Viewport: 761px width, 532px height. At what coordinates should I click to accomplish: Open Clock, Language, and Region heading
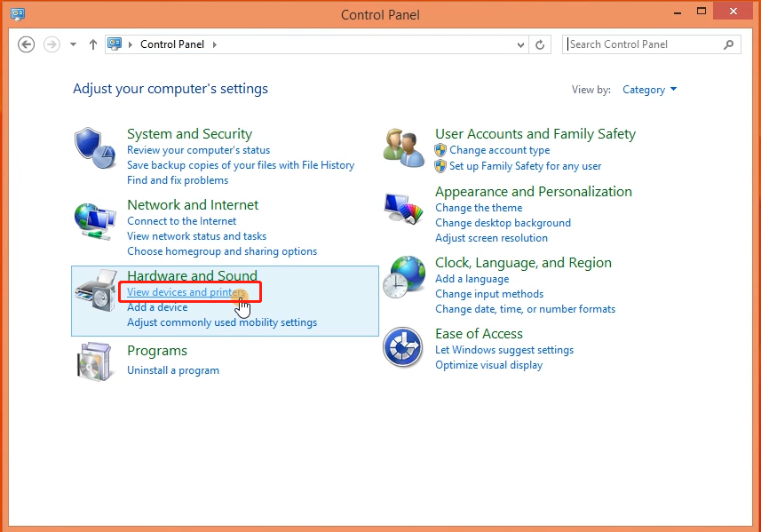click(x=523, y=263)
